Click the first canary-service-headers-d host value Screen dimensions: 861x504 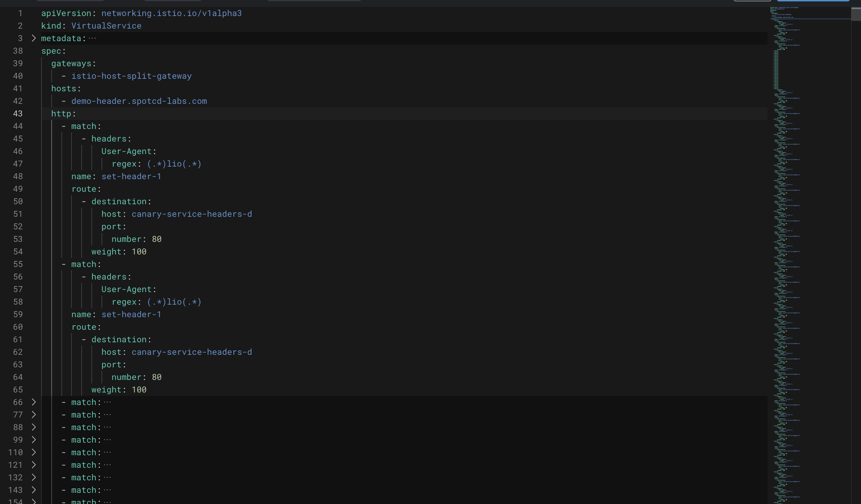point(192,214)
